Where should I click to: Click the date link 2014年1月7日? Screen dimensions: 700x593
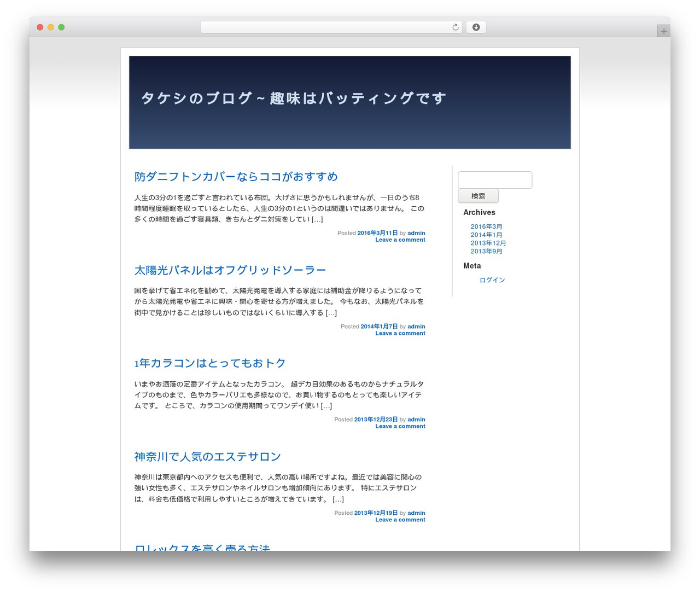click(x=379, y=327)
